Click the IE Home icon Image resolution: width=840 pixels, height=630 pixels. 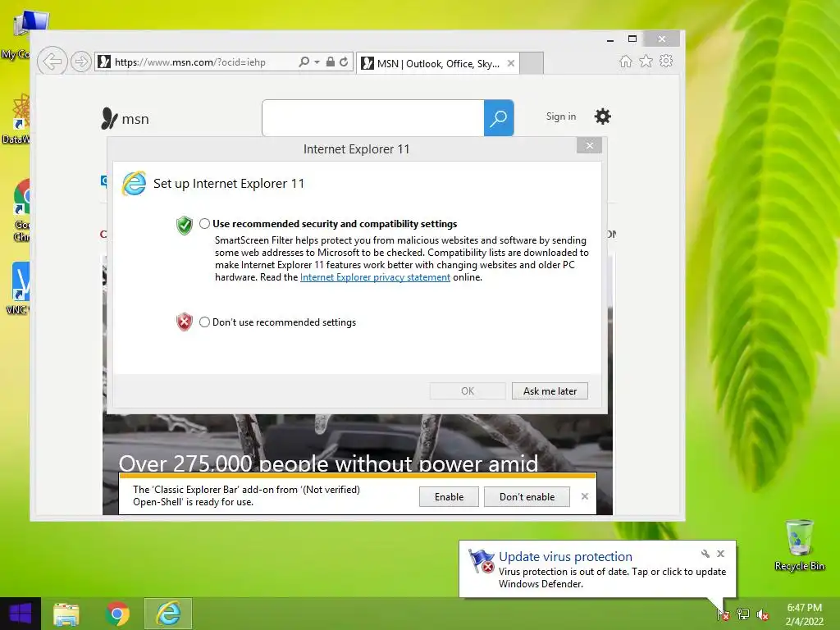click(x=626, y=61)
